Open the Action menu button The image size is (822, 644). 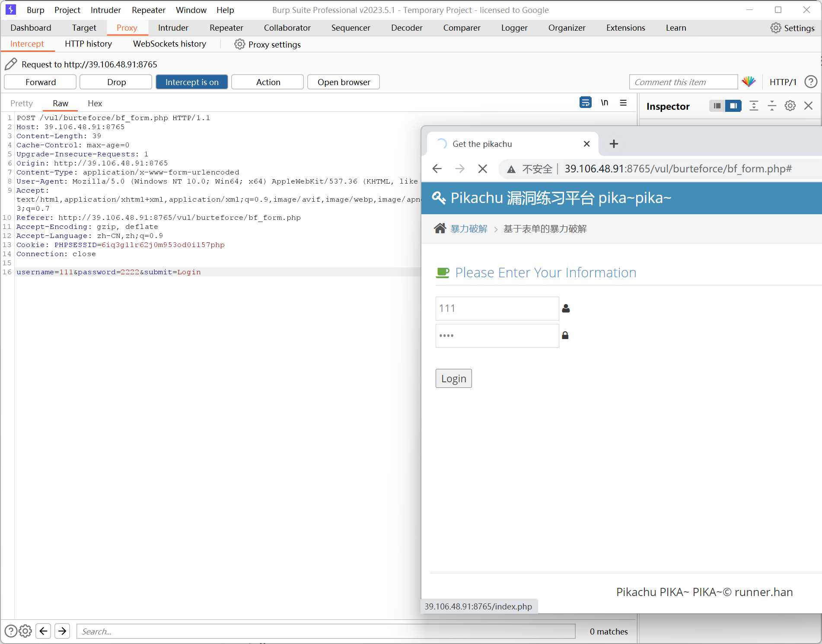pos(268,82)
